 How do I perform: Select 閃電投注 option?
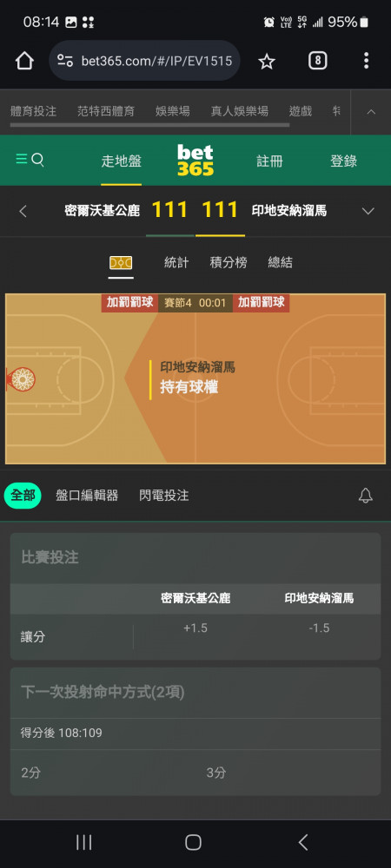(x=164, y=496)
